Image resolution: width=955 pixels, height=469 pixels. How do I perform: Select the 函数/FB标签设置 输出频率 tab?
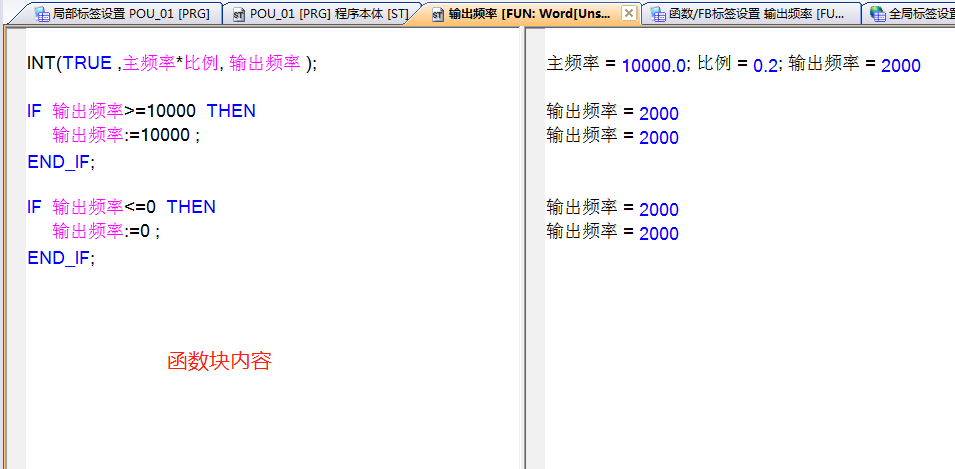(x=754, y=14)
